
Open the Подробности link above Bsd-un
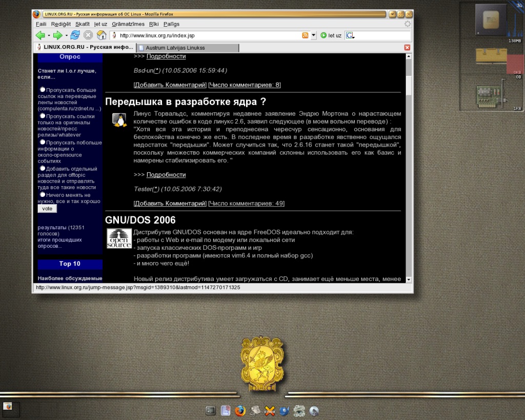166,56
